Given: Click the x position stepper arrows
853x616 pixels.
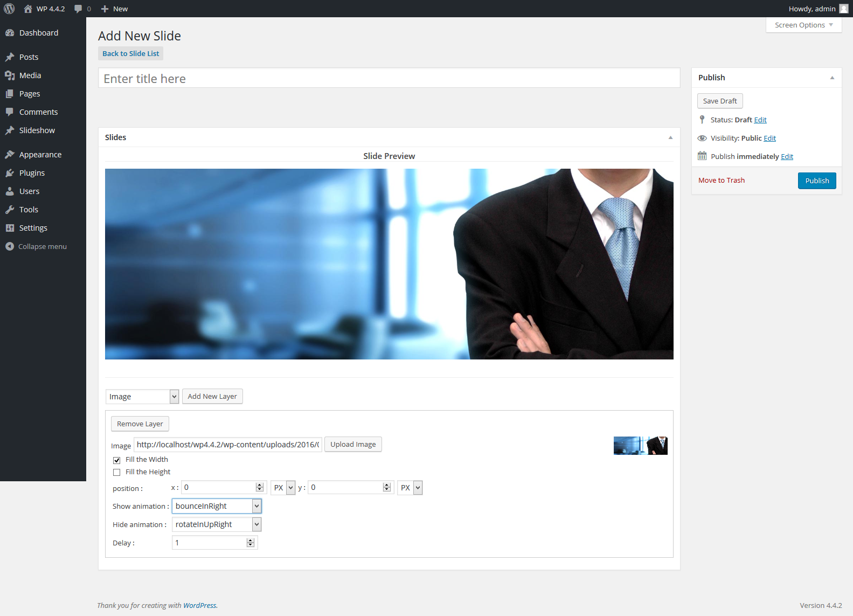Looking at the screenshot, I should coord(260,487).
